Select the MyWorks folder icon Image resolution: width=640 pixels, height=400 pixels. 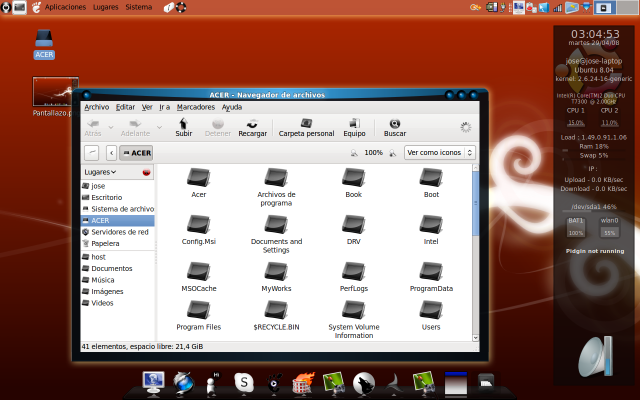click(x=276, y=271)
